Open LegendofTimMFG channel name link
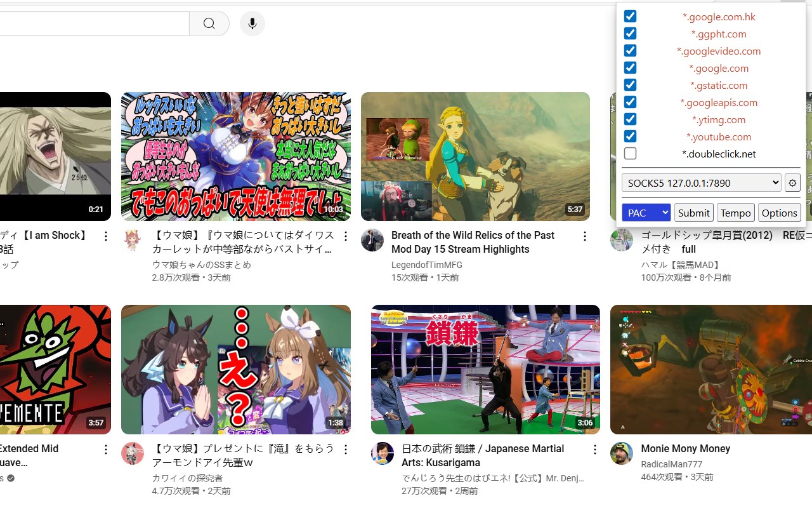Image resolution: width=812 pixels, height=508 pixels. tap(427, 265)
